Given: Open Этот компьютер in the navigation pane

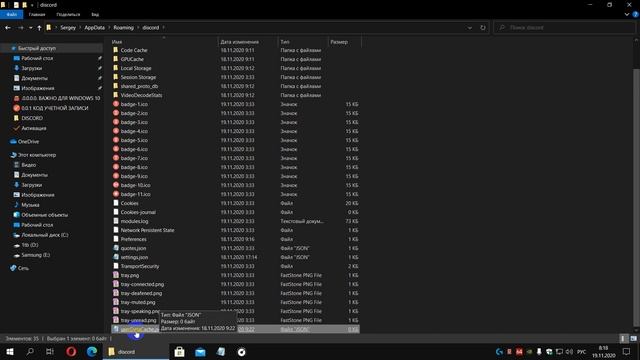Looking at the screenshot, I should [x=37, y=155].
